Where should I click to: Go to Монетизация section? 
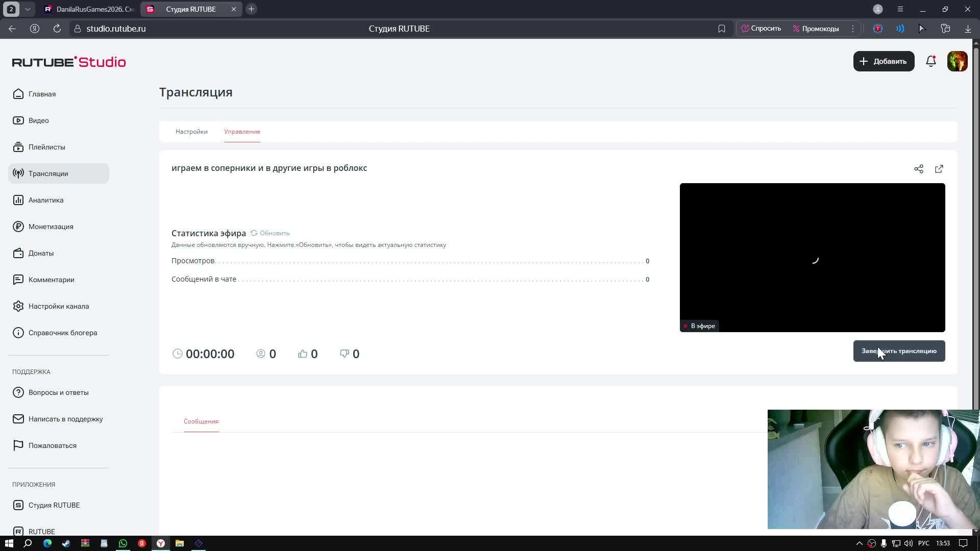[x=51, y=227]
